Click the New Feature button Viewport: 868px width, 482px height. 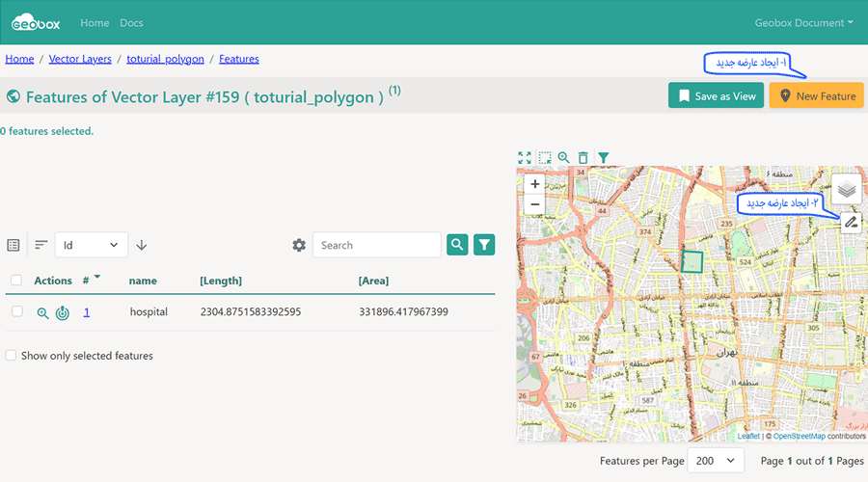pyautogui.click(x=816, y=96)
